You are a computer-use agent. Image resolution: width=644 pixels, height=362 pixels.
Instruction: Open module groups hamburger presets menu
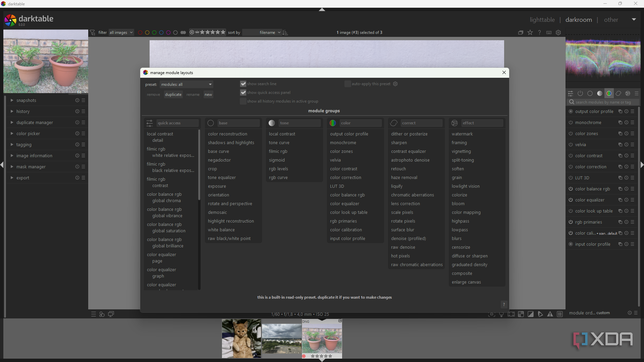click(x=637, y=94)
